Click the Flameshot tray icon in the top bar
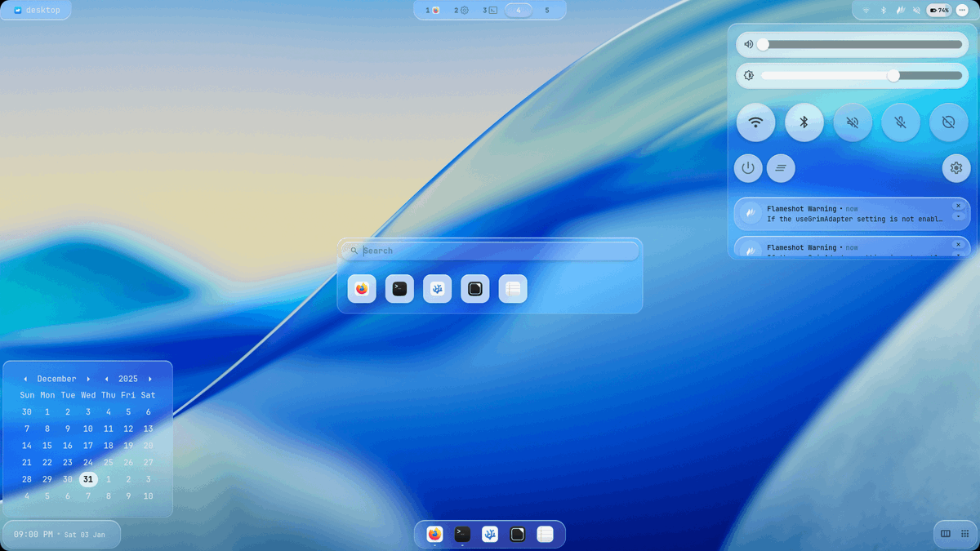The width and height of the screenshot is (980, 551). click(x=900, y=11)
